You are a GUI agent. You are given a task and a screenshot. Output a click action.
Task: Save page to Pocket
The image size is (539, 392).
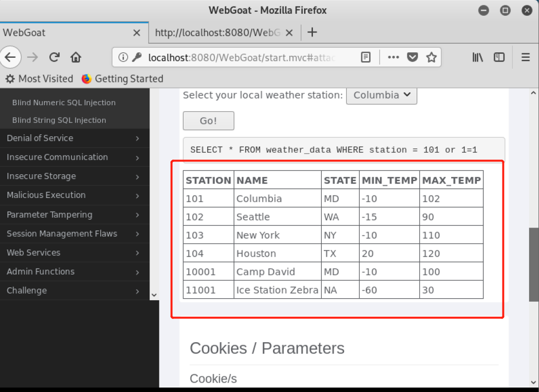coord(413,57)
